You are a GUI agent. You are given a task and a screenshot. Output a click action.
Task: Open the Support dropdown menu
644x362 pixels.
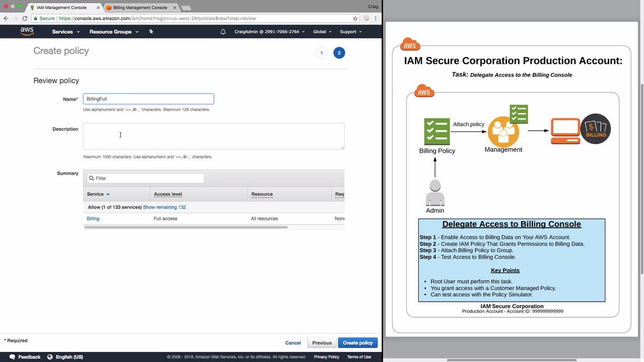tap(351, 32)
